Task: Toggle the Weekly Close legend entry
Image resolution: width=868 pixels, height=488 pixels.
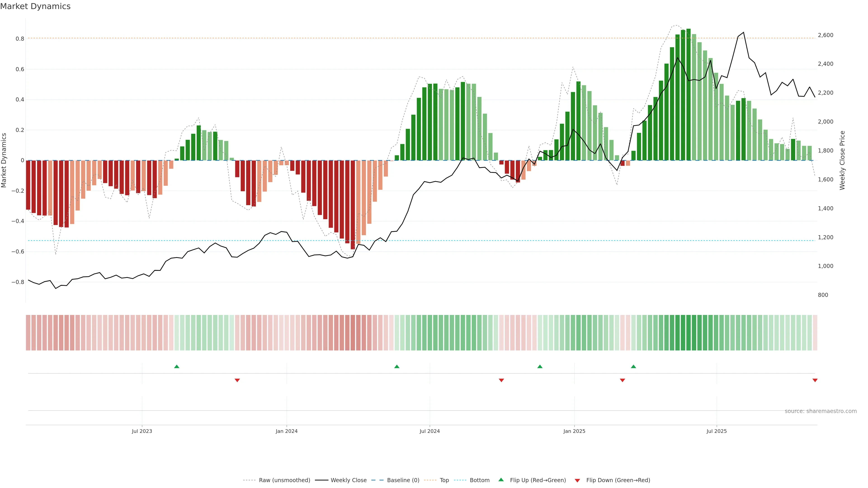Action: tap(348, 480)
